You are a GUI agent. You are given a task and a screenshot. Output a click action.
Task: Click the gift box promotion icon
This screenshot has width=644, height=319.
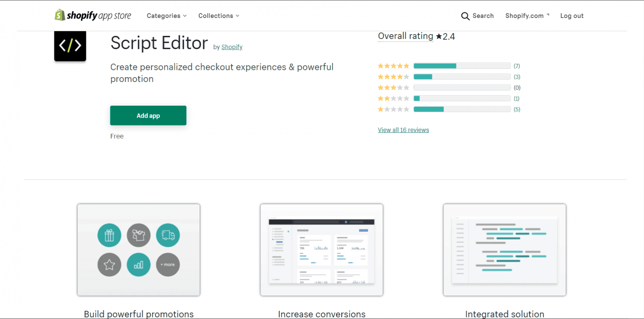[109, 235]
